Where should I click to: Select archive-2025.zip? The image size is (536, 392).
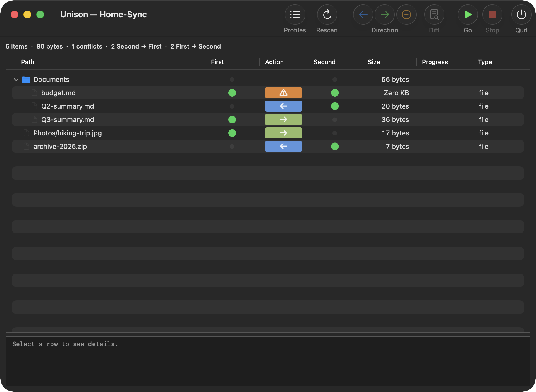click(x=60, y=146)
